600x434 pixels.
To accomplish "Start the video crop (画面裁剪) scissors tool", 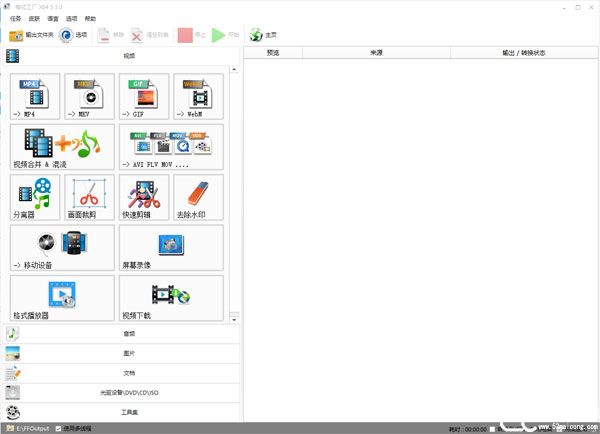I will click(x=90, y=197).
